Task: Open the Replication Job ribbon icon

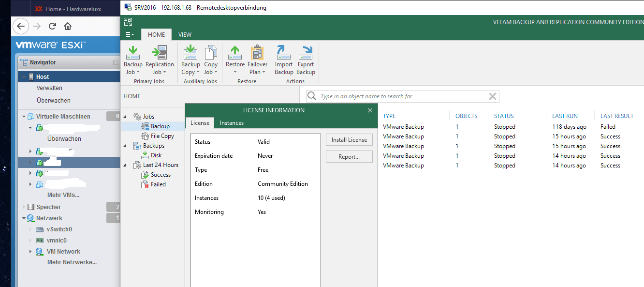Action: click(x=160, y=53)
